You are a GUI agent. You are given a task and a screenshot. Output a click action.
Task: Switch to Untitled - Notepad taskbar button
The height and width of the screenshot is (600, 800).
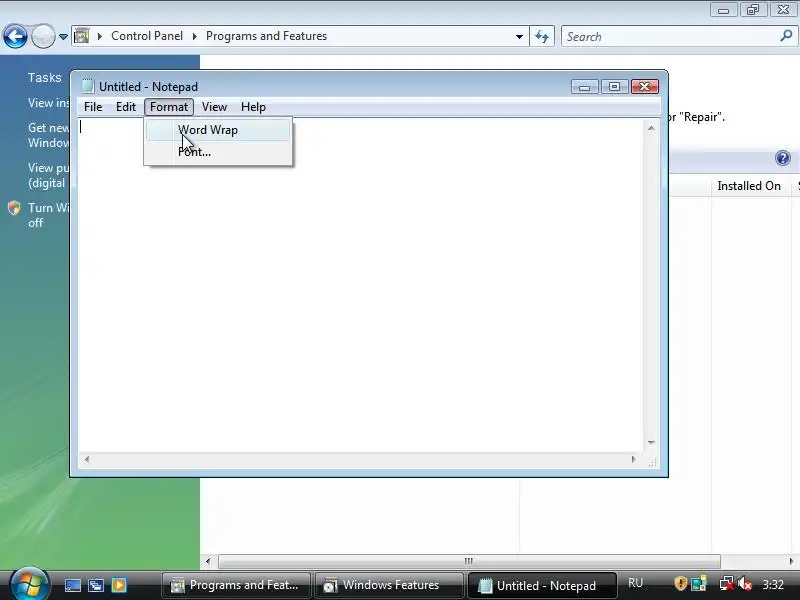(541, 585)
